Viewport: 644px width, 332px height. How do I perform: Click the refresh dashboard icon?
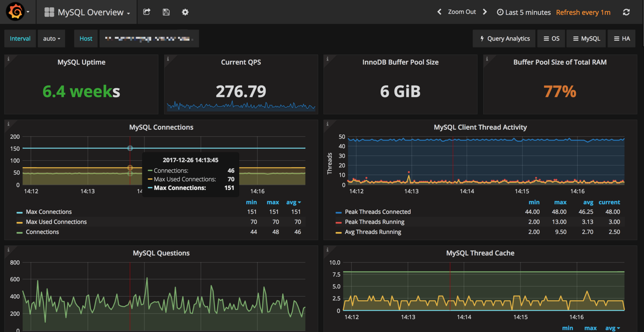(x=626, y=12)
